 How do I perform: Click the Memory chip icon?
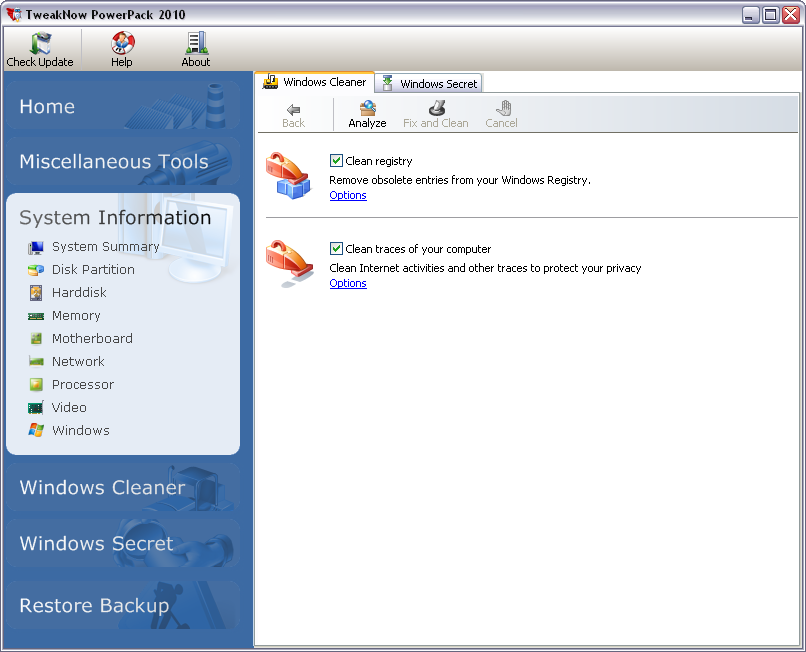pyautogui.click(x=36, y=316)
